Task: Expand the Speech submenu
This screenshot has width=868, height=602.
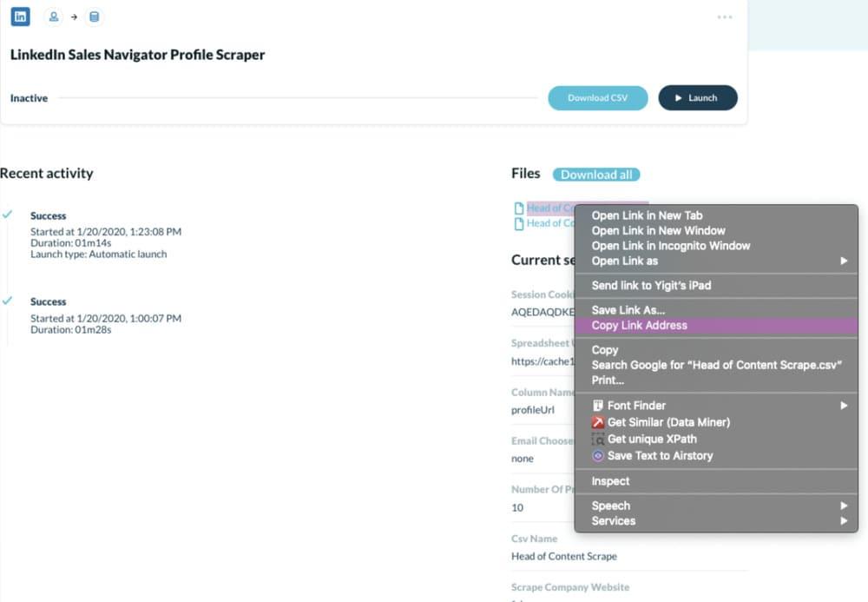Action: [716, 506]
